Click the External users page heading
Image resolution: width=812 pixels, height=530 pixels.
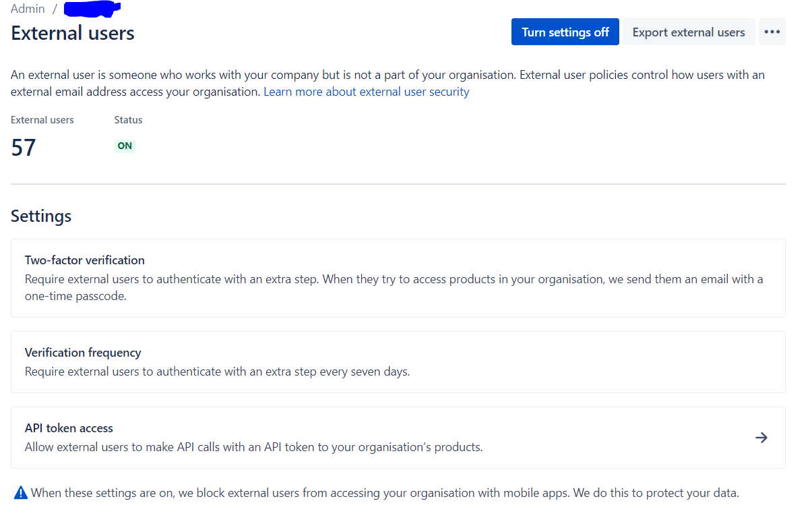pyautogui.click(x=73, y=33)
